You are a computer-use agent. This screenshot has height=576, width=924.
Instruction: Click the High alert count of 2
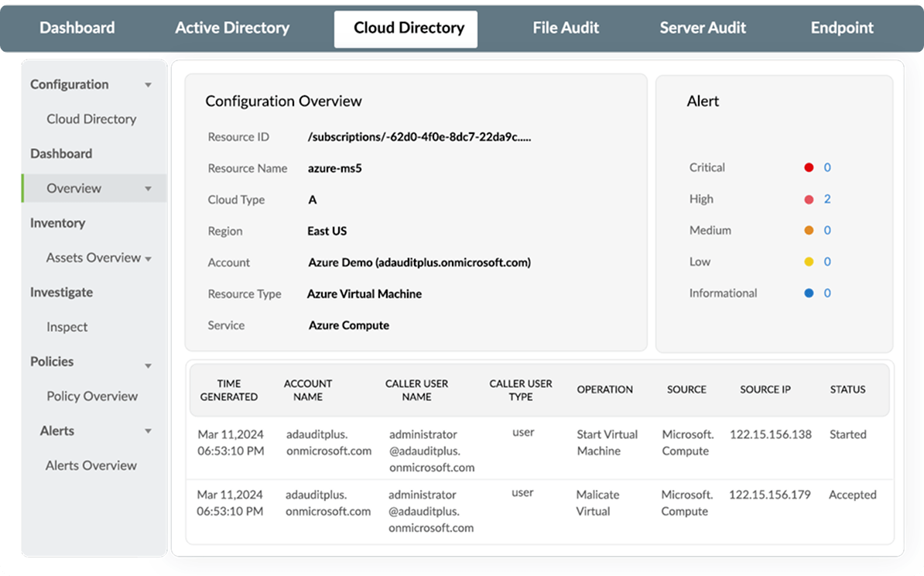(x=826, y=199)
